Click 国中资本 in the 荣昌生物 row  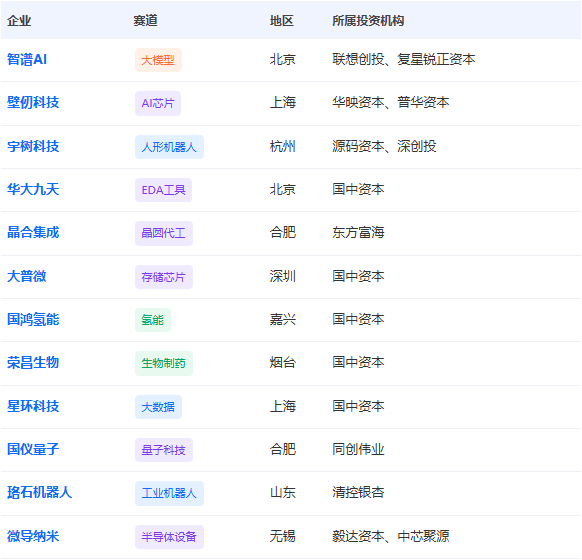[x=358, y=363]
